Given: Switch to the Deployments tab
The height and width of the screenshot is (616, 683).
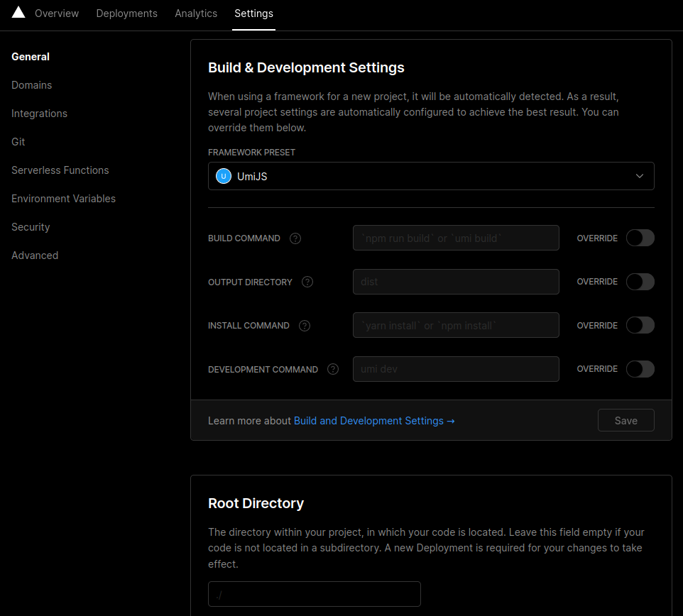Looking at the screenshot, I should pyautogui.click(x=126, y=13).
